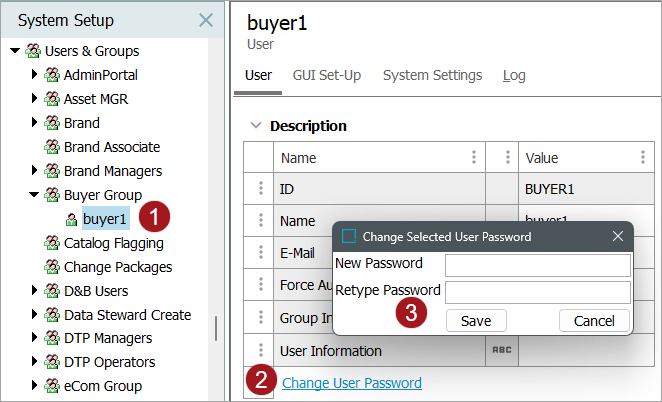
Task: Click the New Password input field
Action: click(537, 265)
